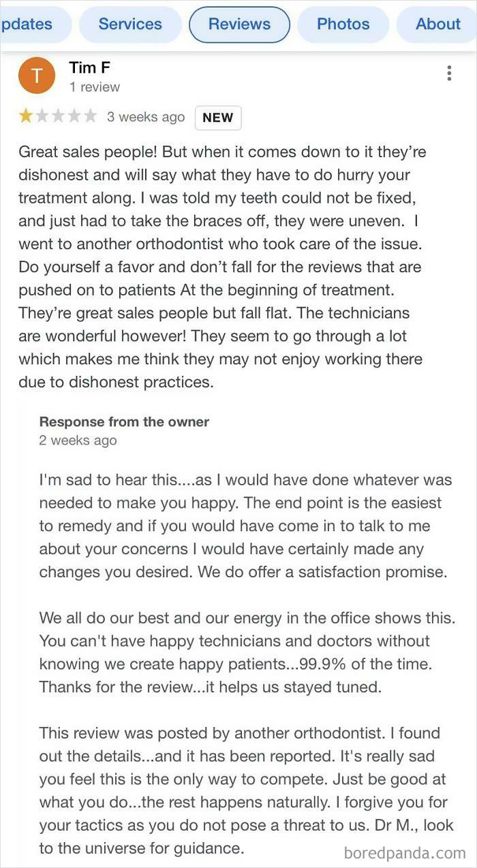Select the first star of the rating
This screenshot has width=477, height=868.
(x=25, y=116)
